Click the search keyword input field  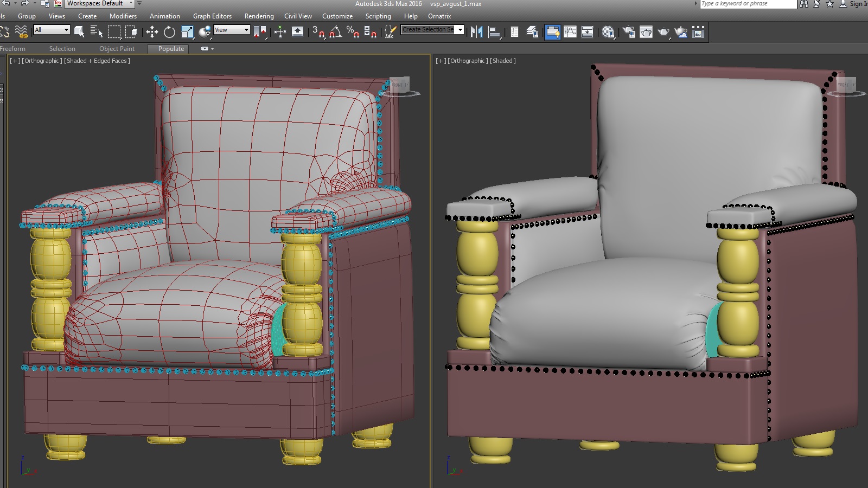pyautogui.click(x=748, y=4)
